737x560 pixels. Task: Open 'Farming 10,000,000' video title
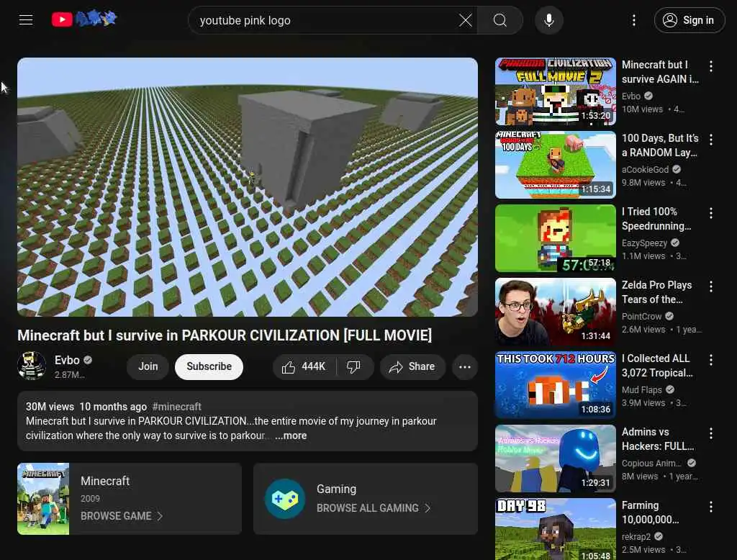click(x=650, y=512)
